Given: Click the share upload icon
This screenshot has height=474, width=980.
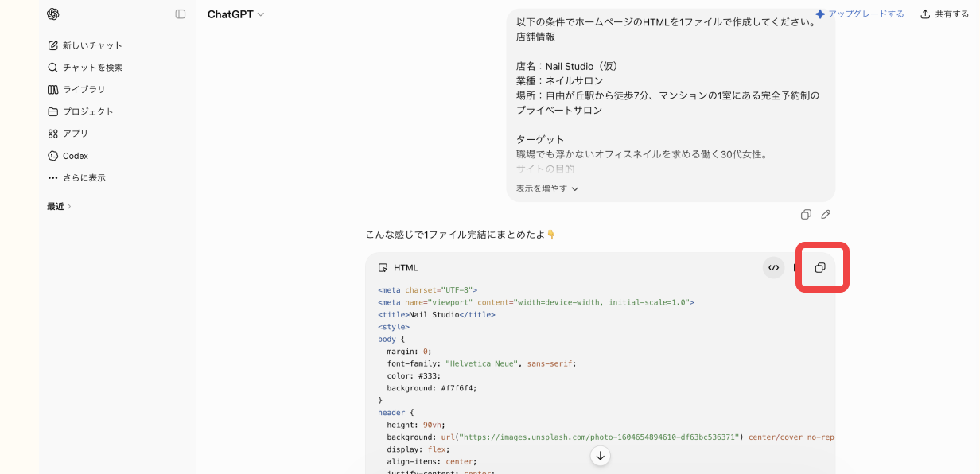Looking at the screenshot, I should coord(925,14).
